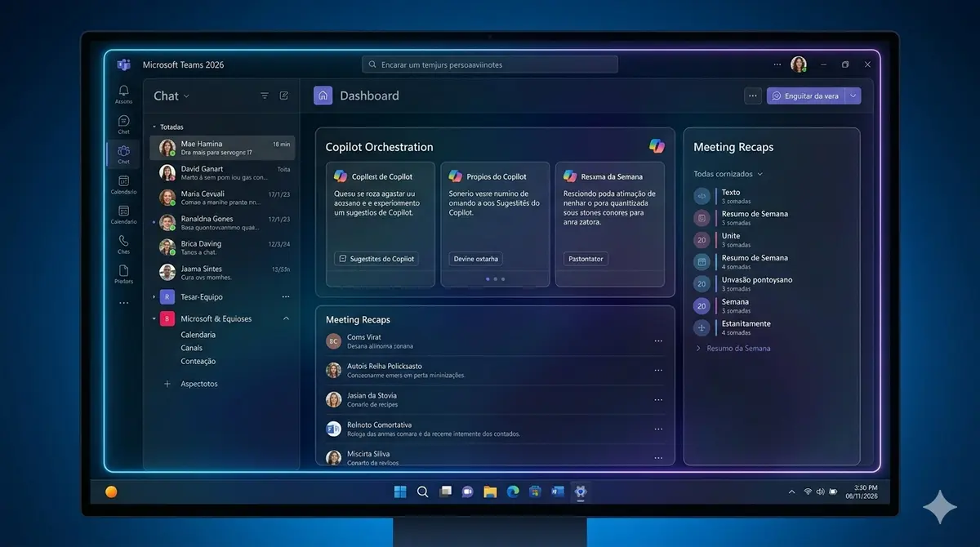This screenshot has width=980, height=547.
Task: Click the search input at the top
Action: point(490,64)
